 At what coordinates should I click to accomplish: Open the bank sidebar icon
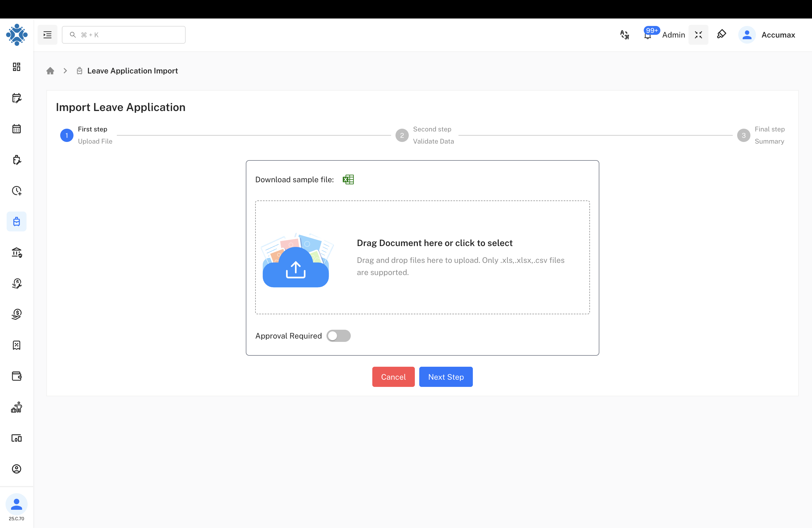point(16,252)
